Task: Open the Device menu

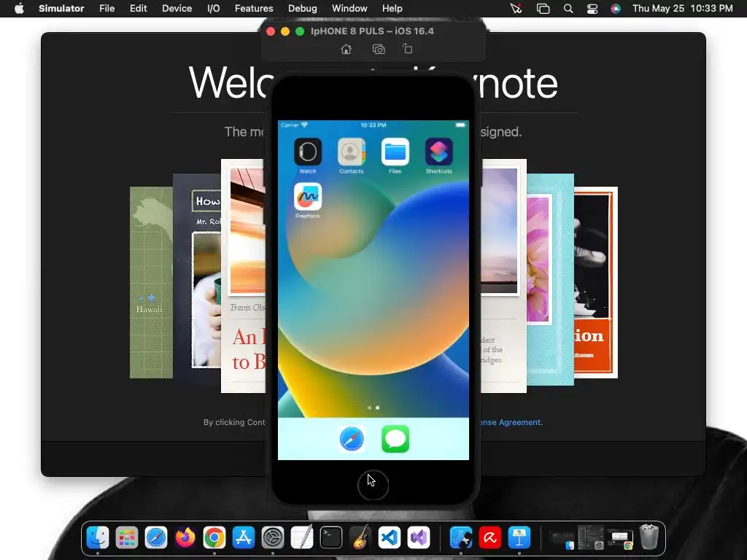Action: [177, 9]
